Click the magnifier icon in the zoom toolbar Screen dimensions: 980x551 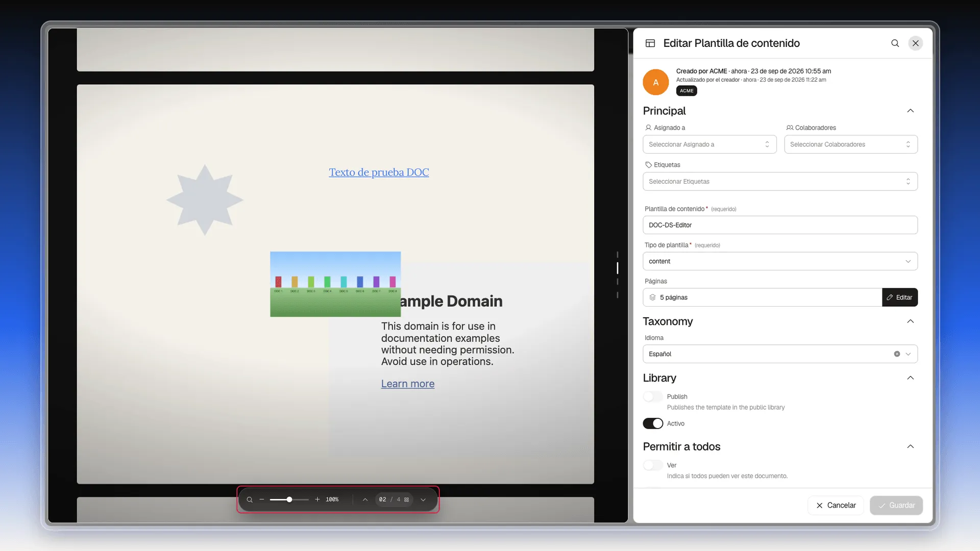[x=250, y=499]
